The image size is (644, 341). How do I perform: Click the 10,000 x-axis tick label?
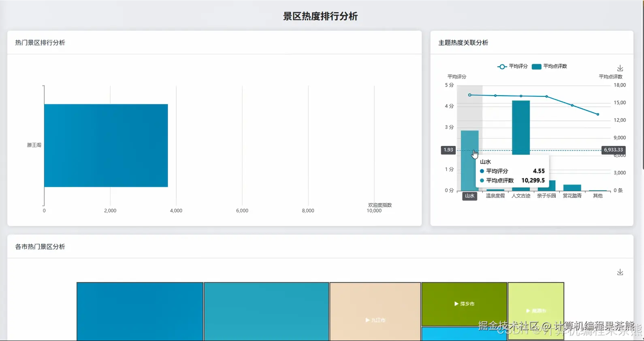click(x=374, y=211)
